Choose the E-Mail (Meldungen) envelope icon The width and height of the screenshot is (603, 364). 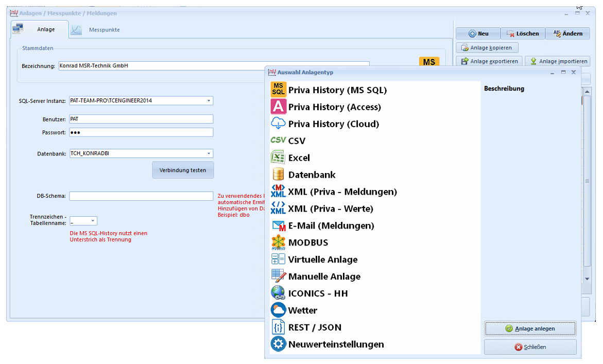pos(278,225)
